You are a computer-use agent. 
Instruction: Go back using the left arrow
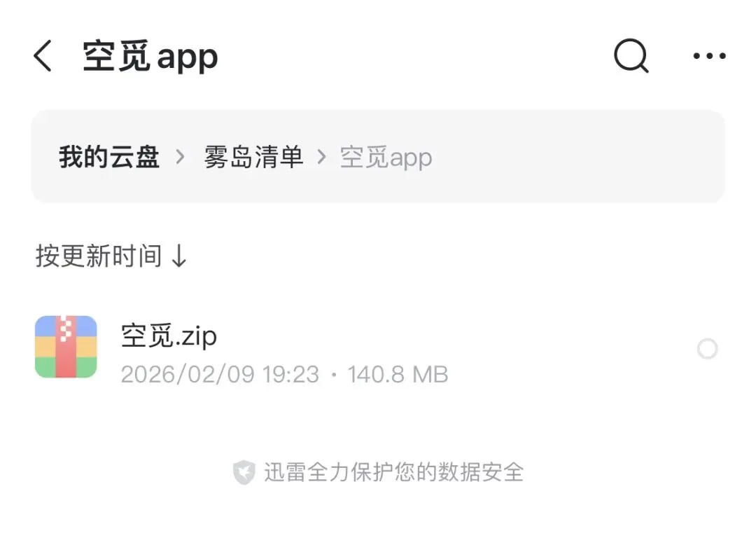pyautogui.click(x=43, y=56)
